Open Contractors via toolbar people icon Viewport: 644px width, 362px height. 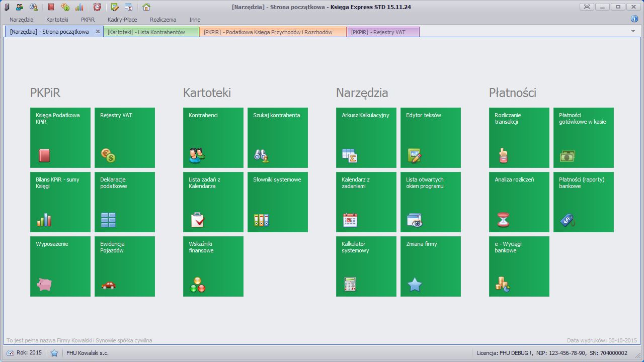(20, 7)
